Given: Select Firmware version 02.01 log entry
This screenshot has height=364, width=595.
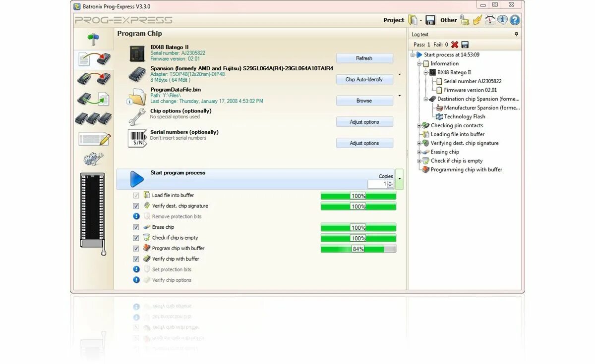Looking at the screenshot, I should click(x=471, y=90).
